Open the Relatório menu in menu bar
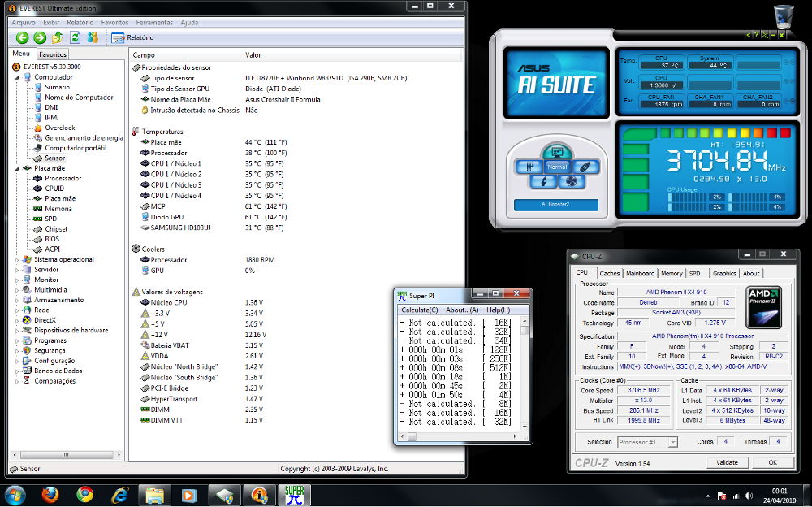 coord(80,22)
